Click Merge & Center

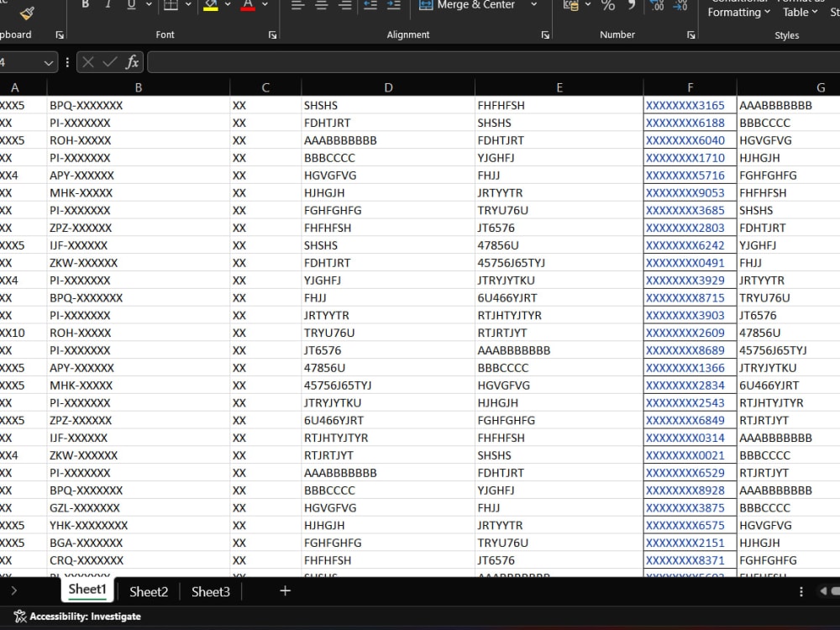coord(467,5)
